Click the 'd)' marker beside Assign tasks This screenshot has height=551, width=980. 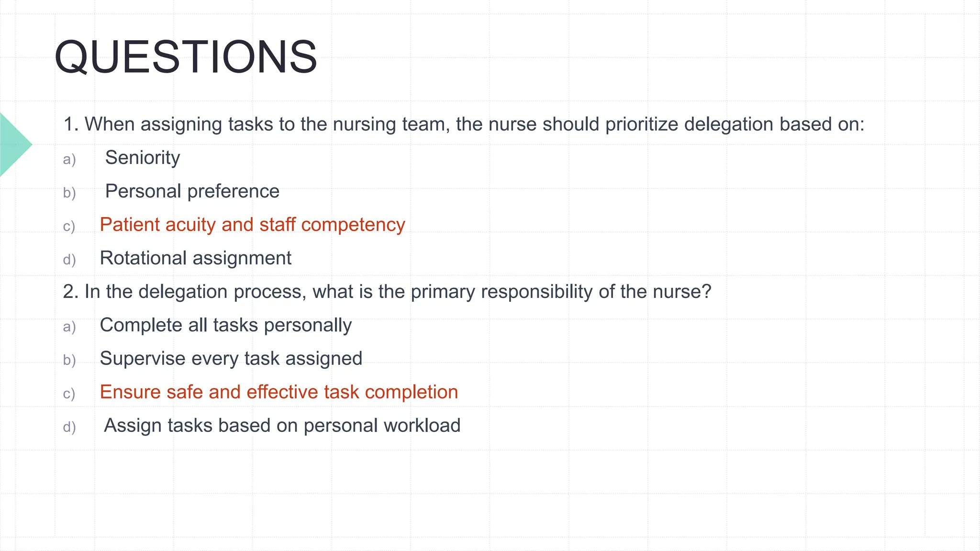(69, 427)
